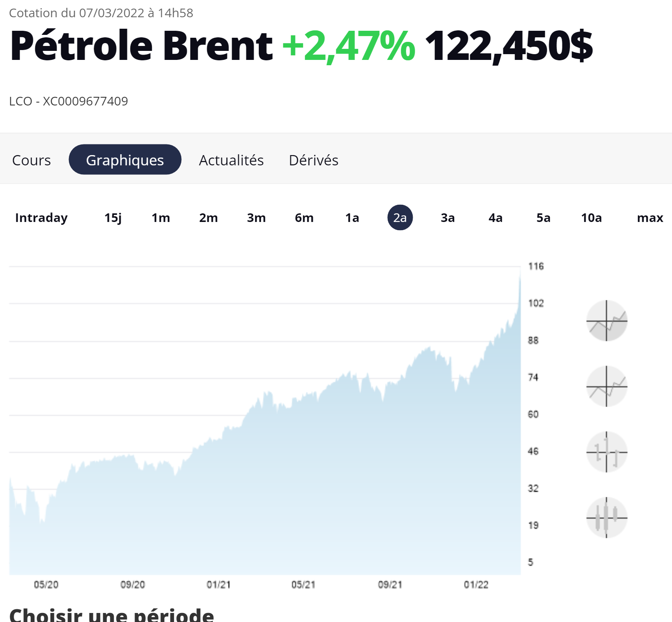Choose the OHLC bar chart icon
This screenshot has height=622, width=672.
[x=606, y=452]
